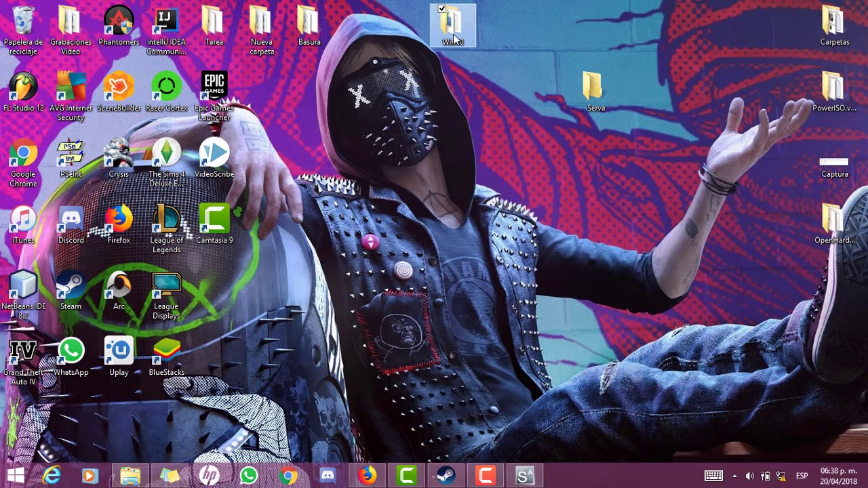
Task: Launch Firefox desktop shortcut
Action: [119, 224]
